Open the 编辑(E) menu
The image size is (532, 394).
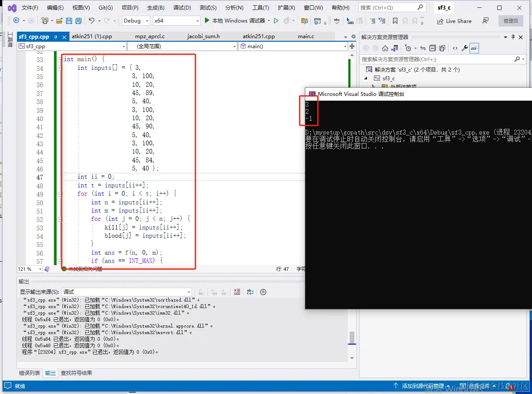(55, 8)
